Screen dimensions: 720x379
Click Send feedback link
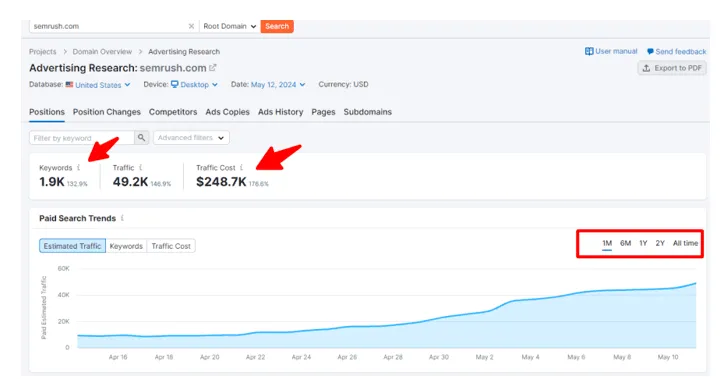pos(676,52)
